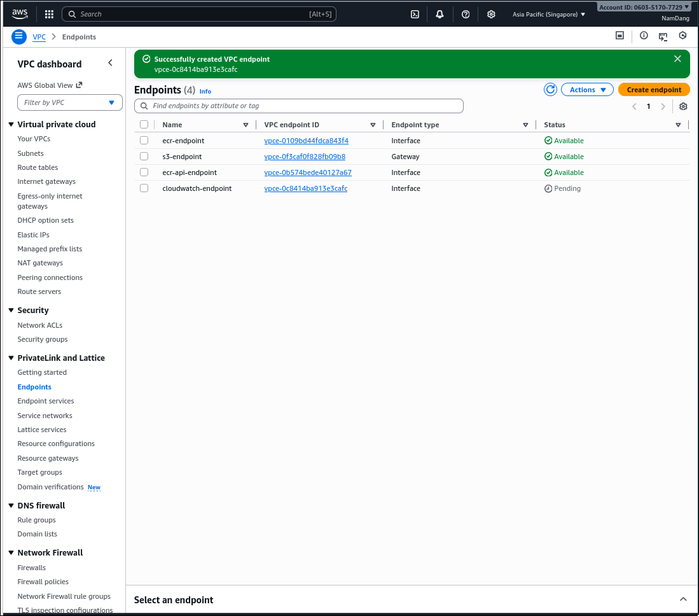View notifications via the bell icon
The width and height of the screenshot is (699, 616).
click(x=439, y=13)
